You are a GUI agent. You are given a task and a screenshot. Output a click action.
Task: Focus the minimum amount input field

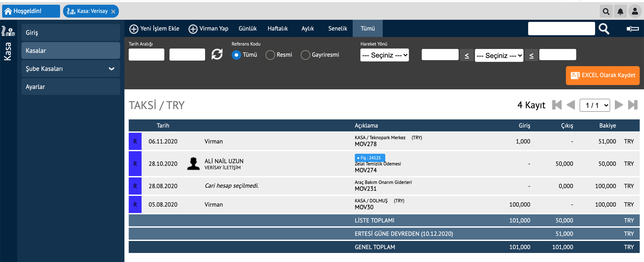440,55
